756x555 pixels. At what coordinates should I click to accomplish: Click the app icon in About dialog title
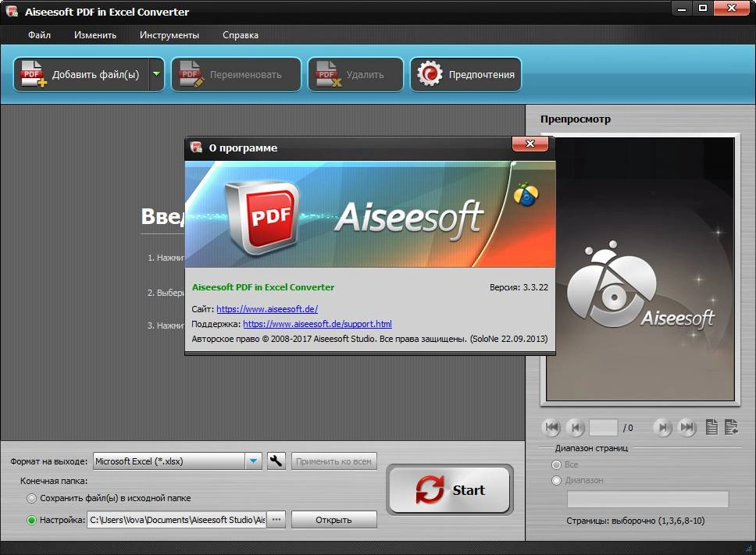(x=196, y=147)
